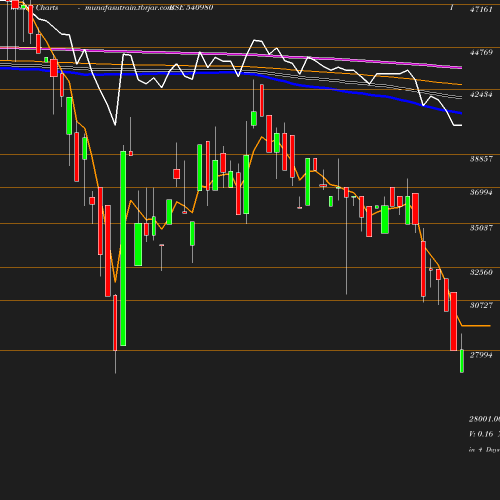The height and width of the screenshot is (500, 500).
Task: Click the 36994 price level label
Action: point(481,192)
